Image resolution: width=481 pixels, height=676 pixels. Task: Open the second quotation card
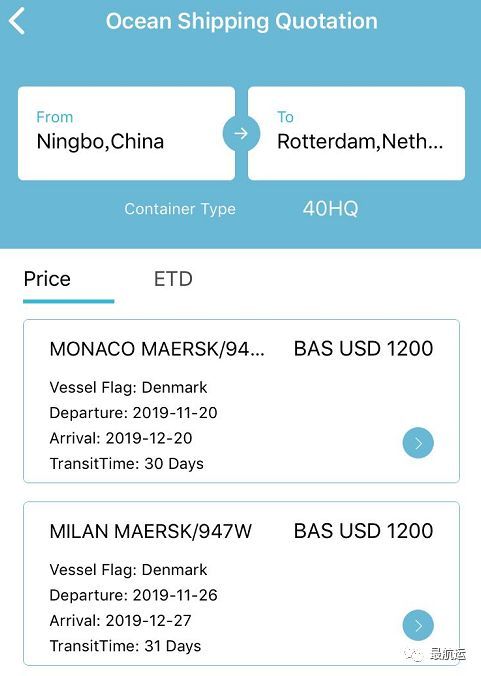[241, 583]
